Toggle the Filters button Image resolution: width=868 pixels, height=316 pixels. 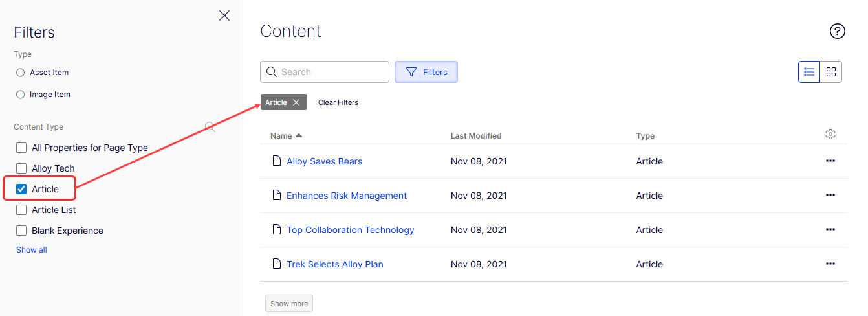[x=426, y=72]
